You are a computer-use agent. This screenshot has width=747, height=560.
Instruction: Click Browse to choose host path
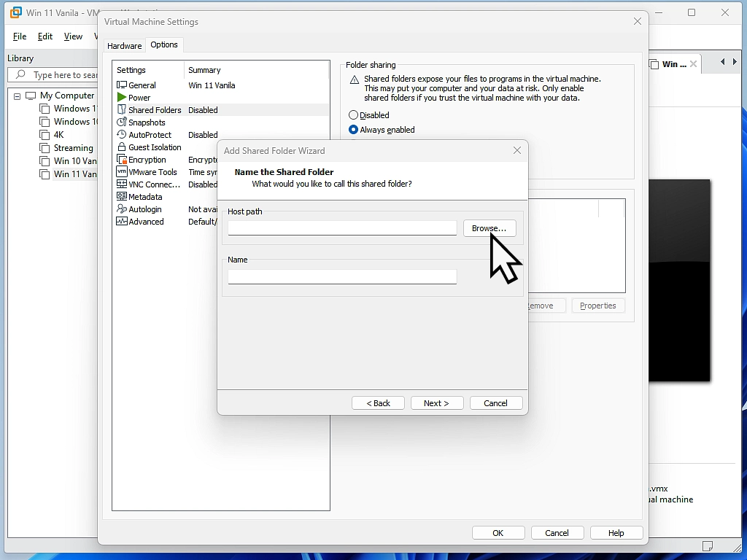489,228
